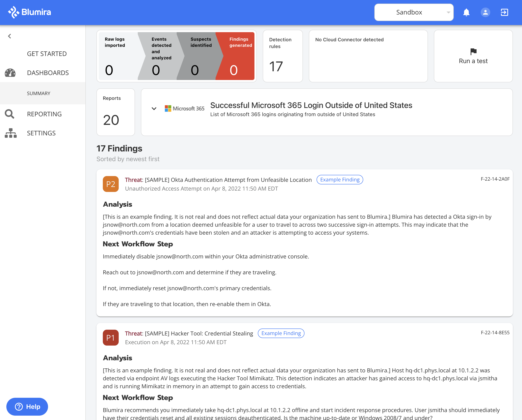Open Dashboards menu item
The image size is (522, 420).
click(x=48, y=73)
